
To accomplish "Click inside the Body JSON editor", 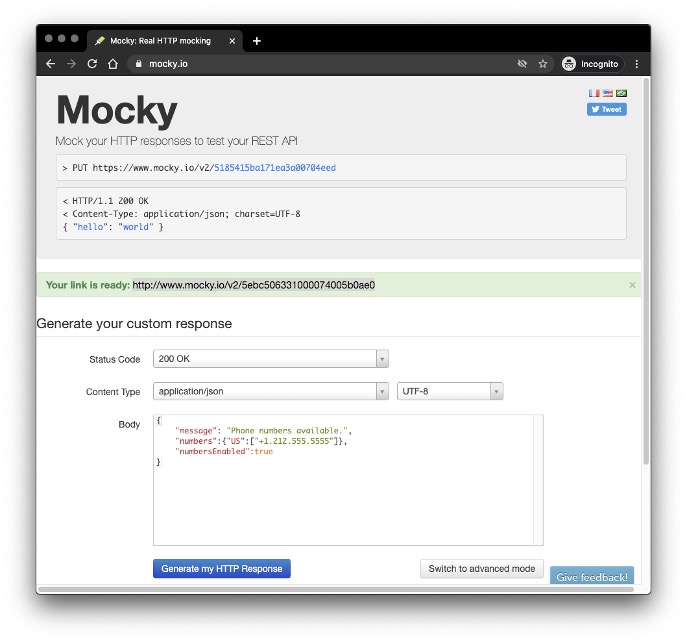I will click(348, 480).
